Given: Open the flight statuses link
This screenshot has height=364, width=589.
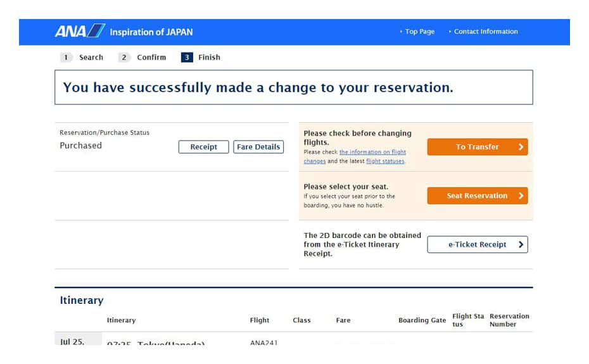Looking at the screenshot, I should [384, 161].
